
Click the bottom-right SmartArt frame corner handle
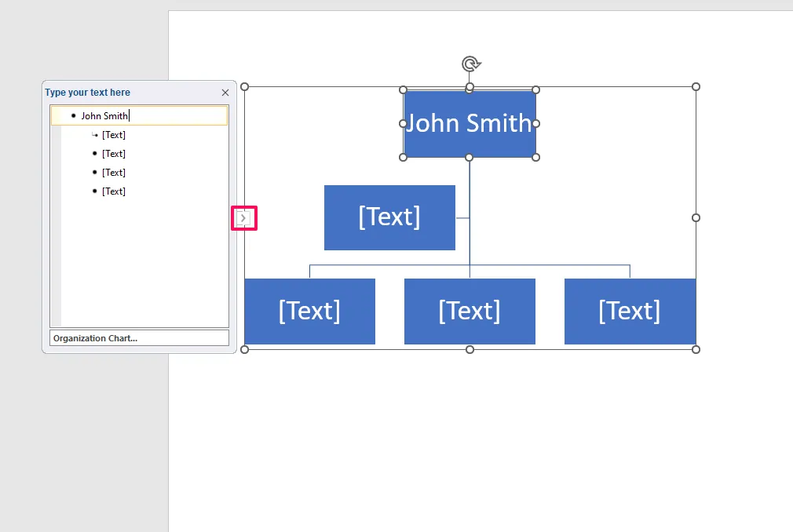coord(696,350)
